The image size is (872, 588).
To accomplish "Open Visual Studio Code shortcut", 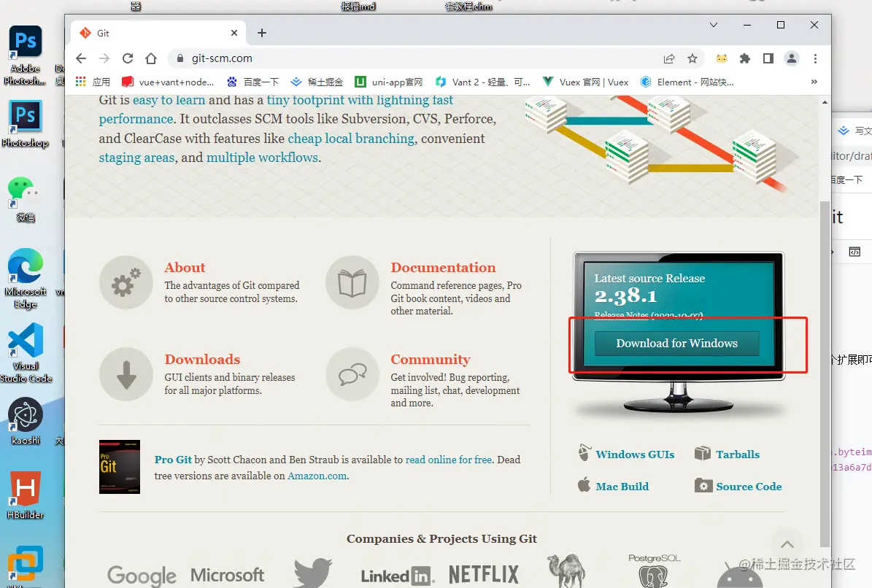I will (26, 353).
